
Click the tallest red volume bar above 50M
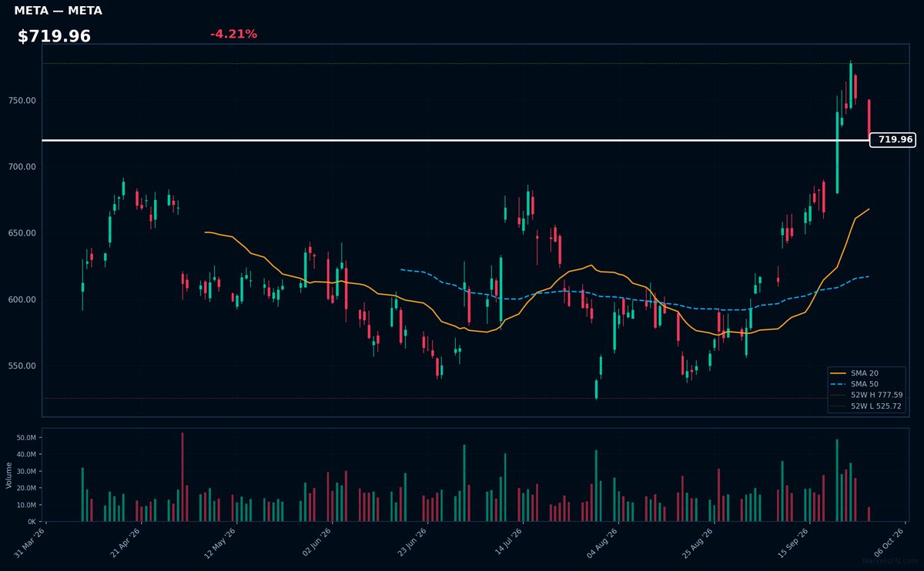[182, 476]
